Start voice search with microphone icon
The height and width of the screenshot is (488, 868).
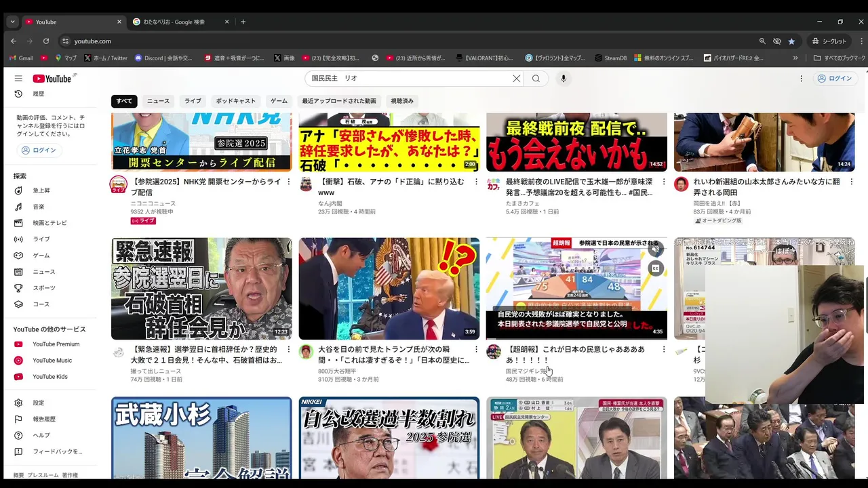[x=563, y=79]
